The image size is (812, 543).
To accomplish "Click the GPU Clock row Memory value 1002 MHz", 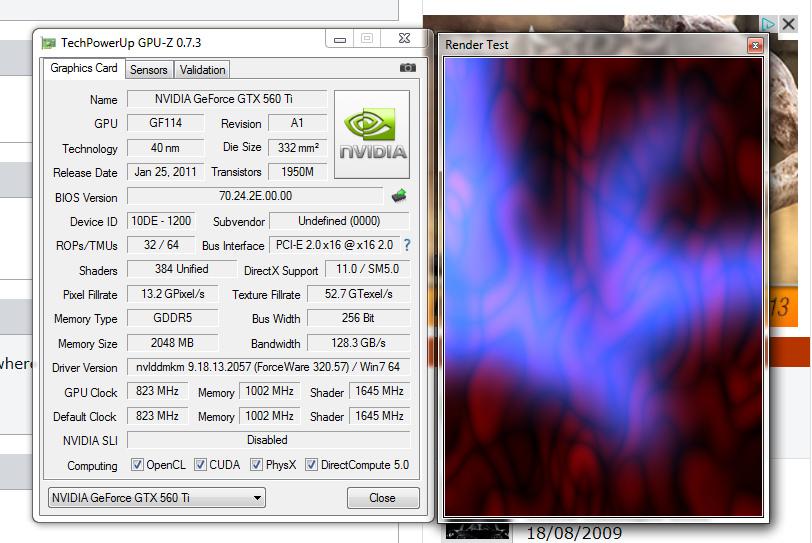I will point(269,391).
